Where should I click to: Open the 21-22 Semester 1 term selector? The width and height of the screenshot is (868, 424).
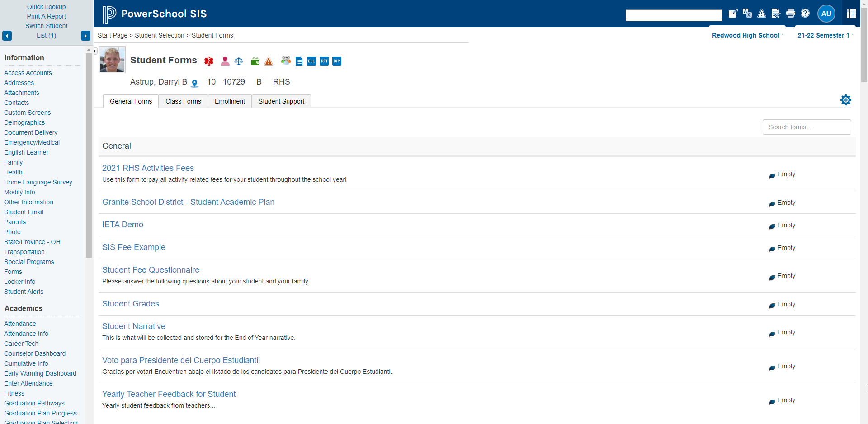(824, 35)
